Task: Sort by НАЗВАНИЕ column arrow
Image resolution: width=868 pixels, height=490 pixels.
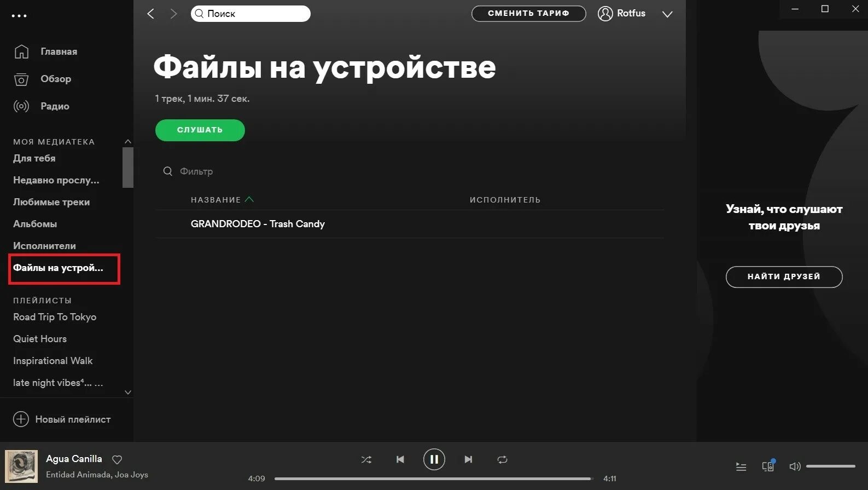Action: (x=249, y=199)
